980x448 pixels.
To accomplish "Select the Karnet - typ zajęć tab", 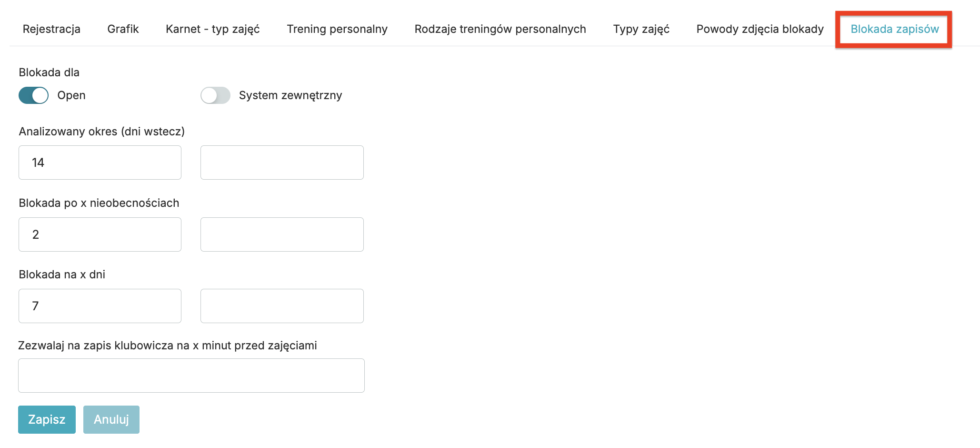I will (212, 29).
